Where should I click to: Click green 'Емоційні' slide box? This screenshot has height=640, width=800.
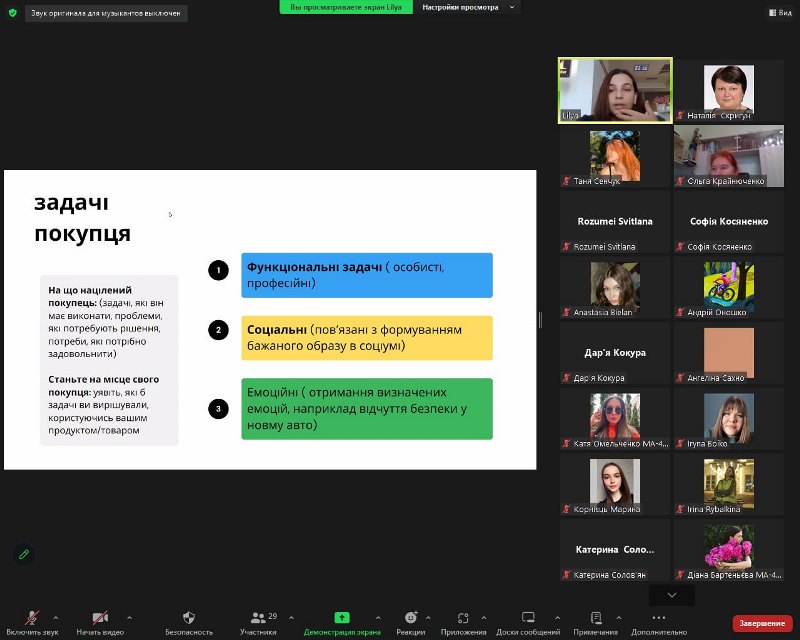(x=367, y=409)
